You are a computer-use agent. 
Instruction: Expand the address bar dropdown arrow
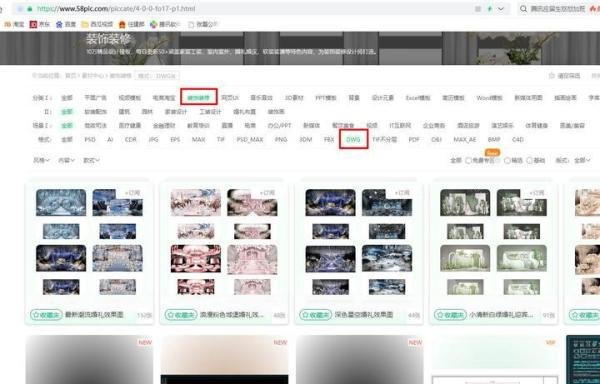tap(501, 8)
